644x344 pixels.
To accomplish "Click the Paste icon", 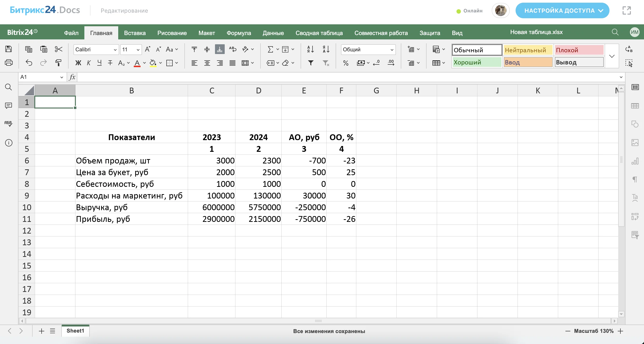I will tap(44, 49).
